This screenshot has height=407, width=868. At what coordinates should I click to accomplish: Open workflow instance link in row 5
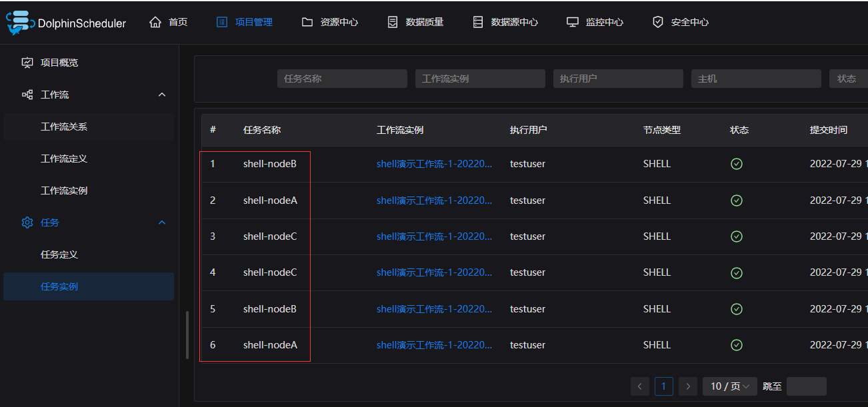tap(434, 309)
